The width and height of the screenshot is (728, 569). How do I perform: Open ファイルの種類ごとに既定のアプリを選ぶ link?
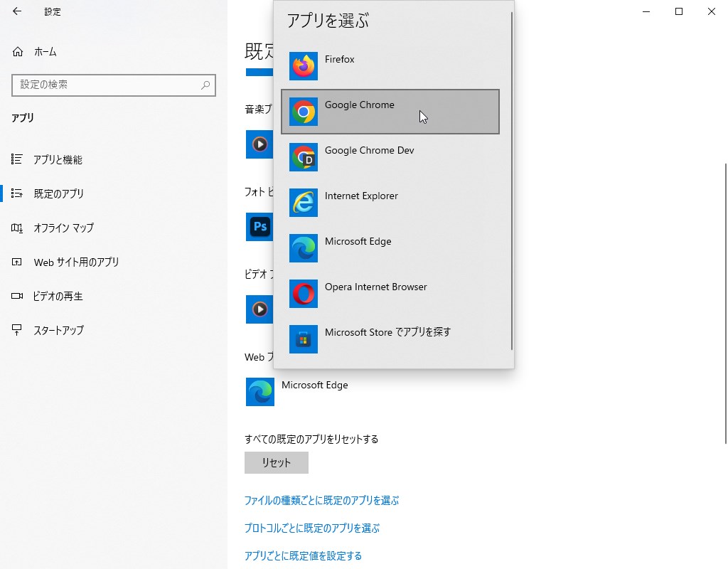pyautogui.click(x=321, y=500)
